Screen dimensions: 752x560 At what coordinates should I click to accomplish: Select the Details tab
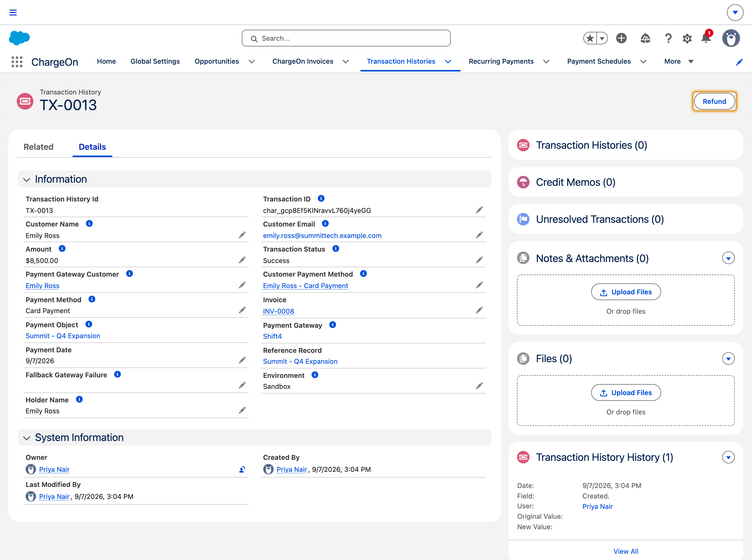tap(92, 147)
